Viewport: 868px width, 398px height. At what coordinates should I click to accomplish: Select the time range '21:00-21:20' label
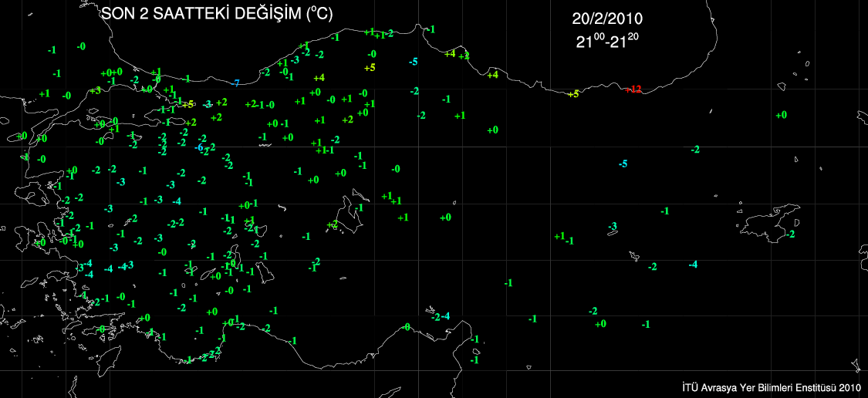point(607,41)
